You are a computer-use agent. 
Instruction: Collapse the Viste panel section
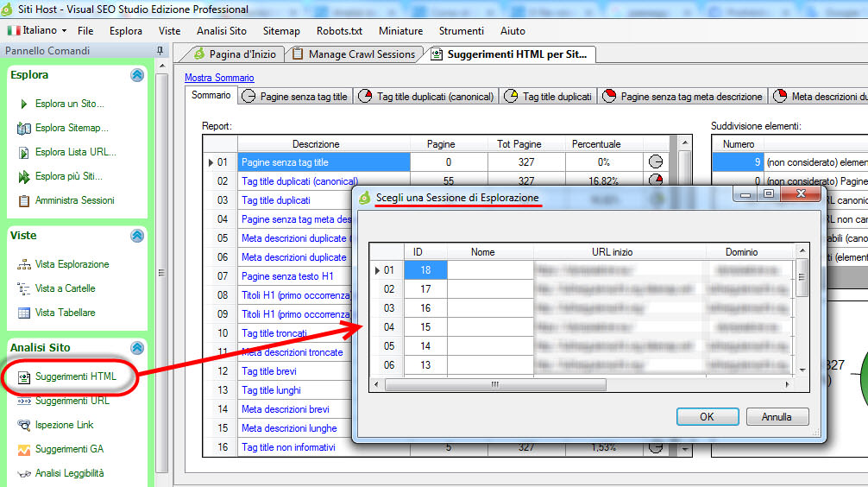click(x=137, y=236)
